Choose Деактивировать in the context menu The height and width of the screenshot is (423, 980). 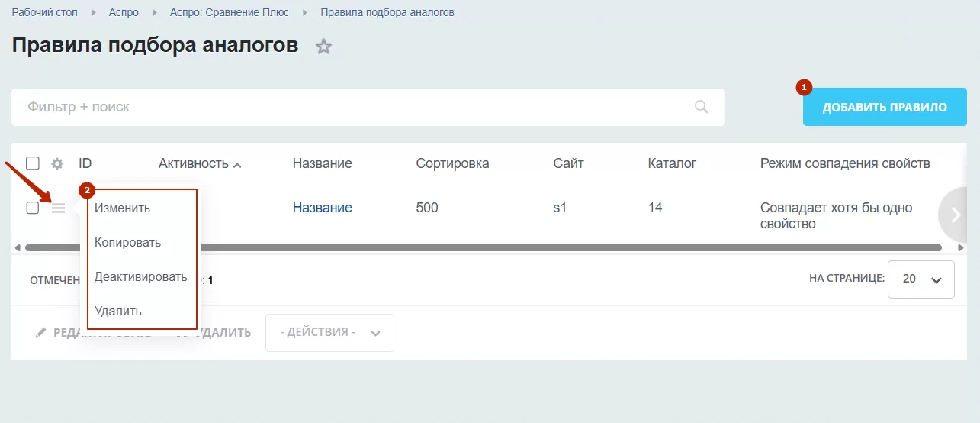[140, 277]
